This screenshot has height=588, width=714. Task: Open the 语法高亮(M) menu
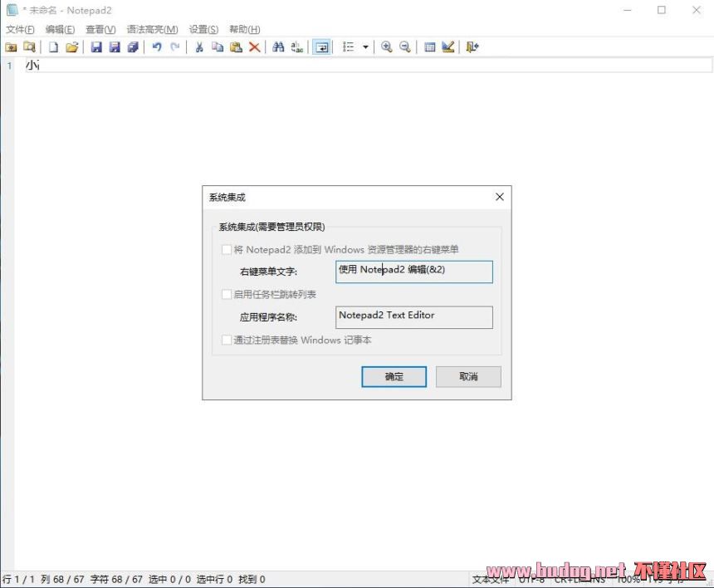point(153,30)
